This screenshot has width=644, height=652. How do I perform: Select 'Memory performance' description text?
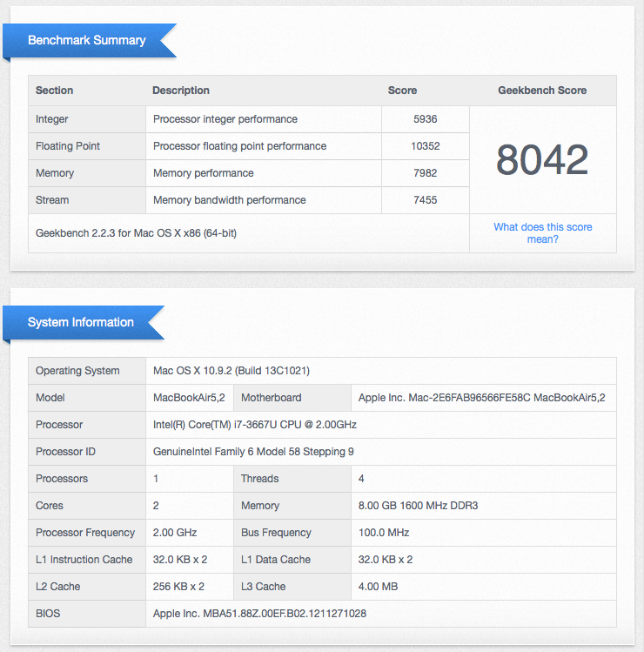204,173
